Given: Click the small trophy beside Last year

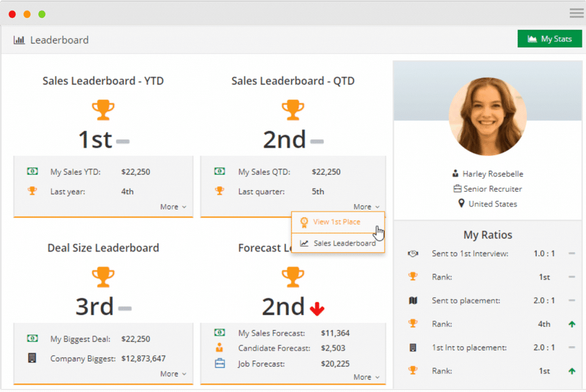Looking at the screenshot, I should pyautogui.click(x=32, y=191).
